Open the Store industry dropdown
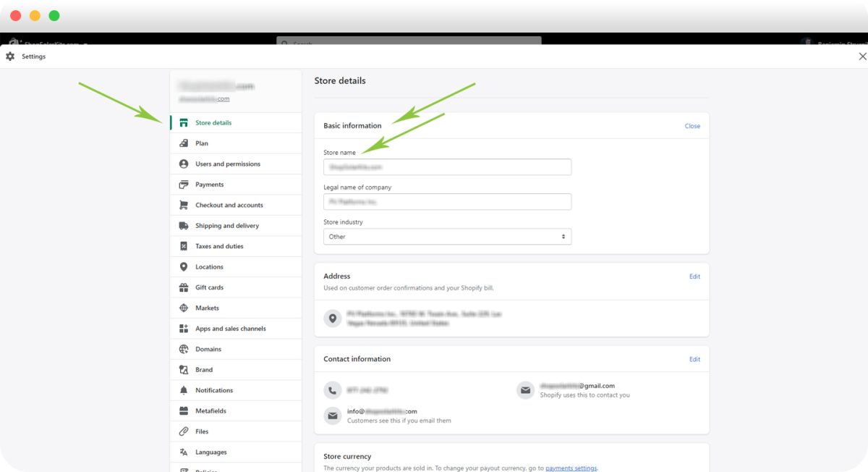This screenshot has width=868, height=472. click(x=446, y=236)
